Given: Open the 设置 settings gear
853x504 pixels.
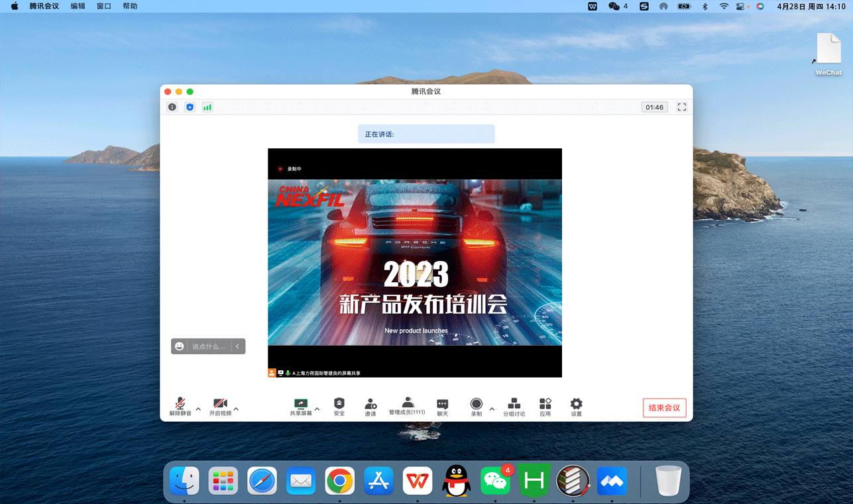Looking at the screenshot, I should pyautogui.click(x=576, y=407).
